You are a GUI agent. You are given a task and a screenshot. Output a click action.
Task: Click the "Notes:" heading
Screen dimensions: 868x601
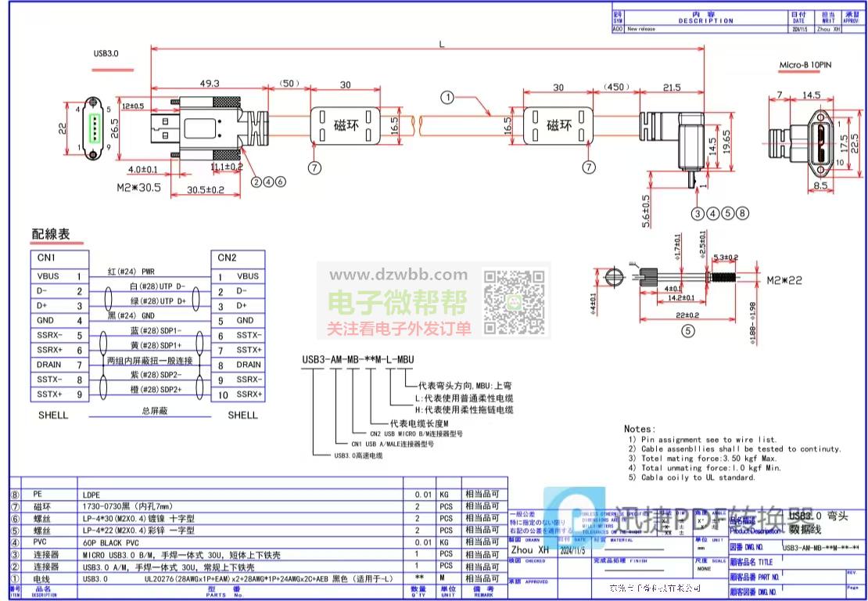[x=640, y=429]
